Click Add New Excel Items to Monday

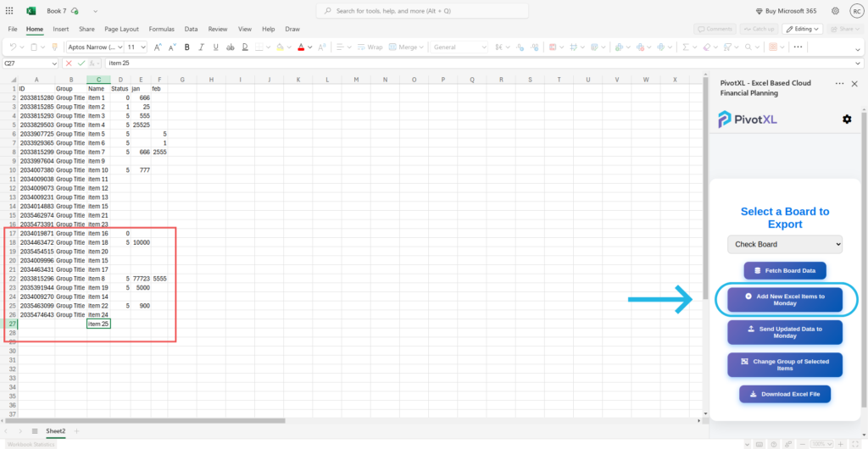coord(785,300)
